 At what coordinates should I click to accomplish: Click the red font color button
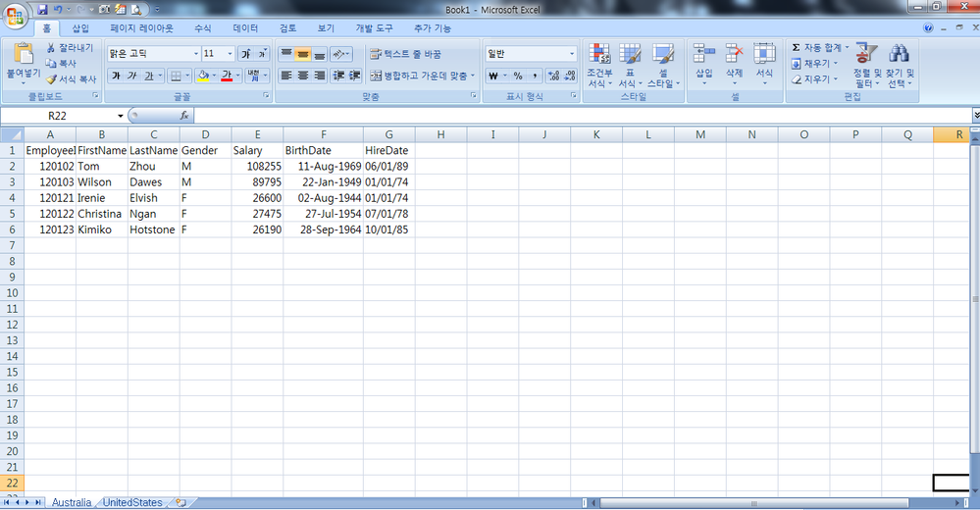click(227, 76)
